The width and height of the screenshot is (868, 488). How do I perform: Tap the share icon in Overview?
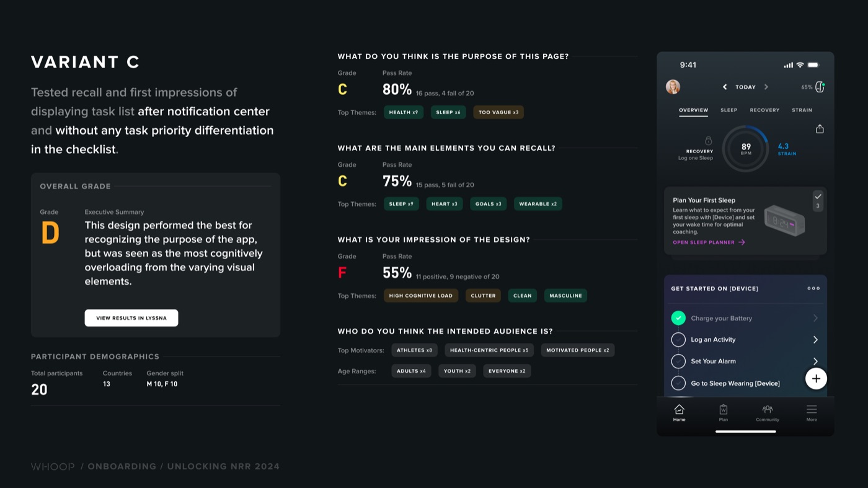(820, 129)
